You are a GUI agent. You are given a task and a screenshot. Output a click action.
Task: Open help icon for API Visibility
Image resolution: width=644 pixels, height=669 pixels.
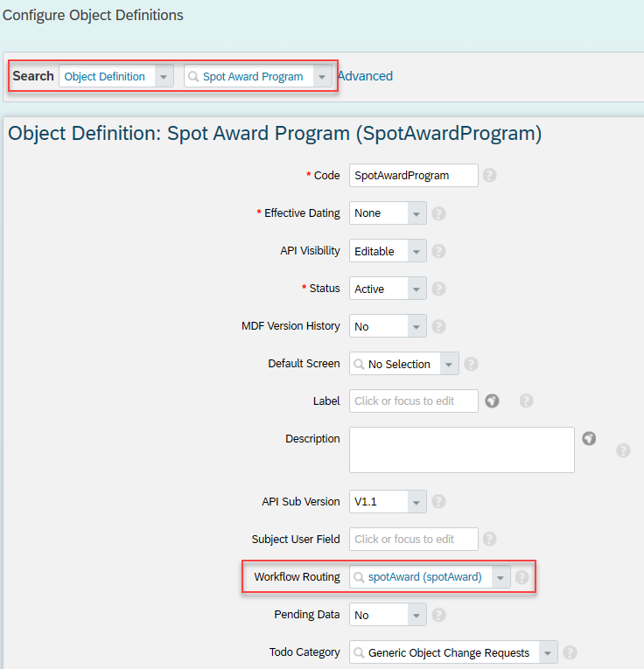pos(438,251)
